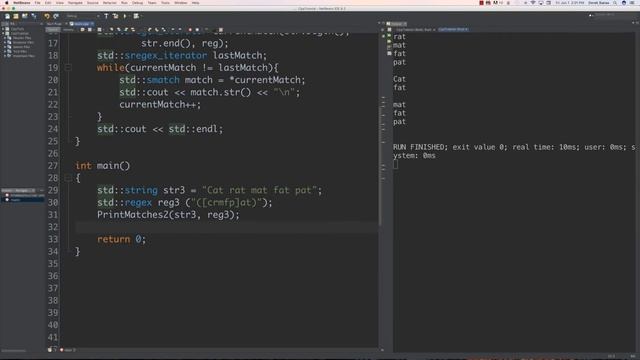Click the Debug Project toolbar icon

tap(136, 16)
